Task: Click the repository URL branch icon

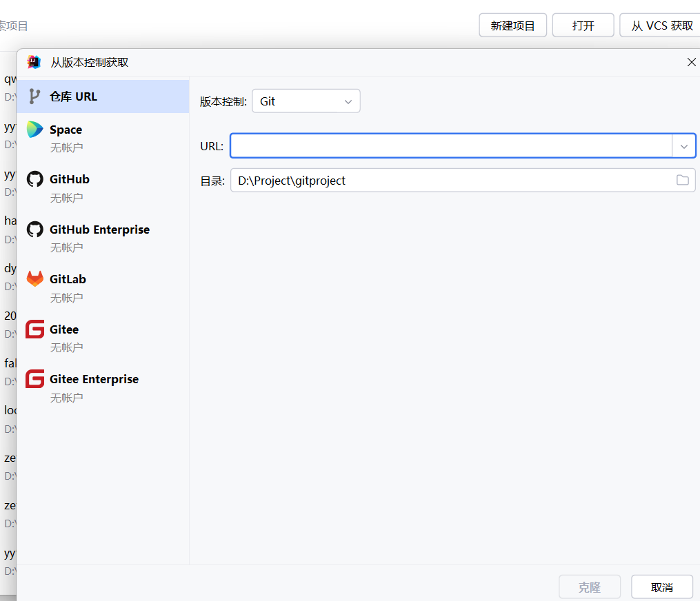Action: coord(34,96)
